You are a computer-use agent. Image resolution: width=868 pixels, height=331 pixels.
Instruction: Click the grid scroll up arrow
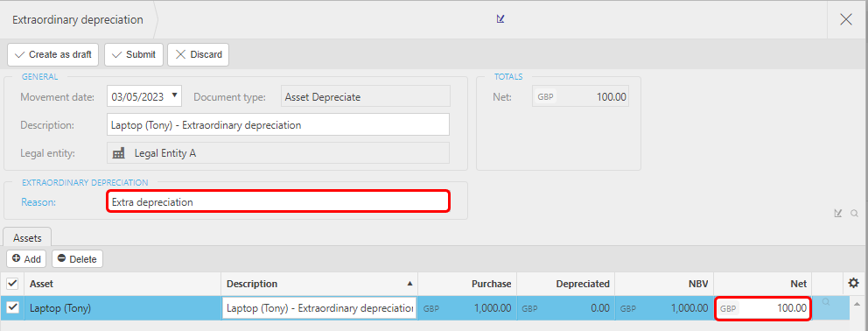coord(857,303)
